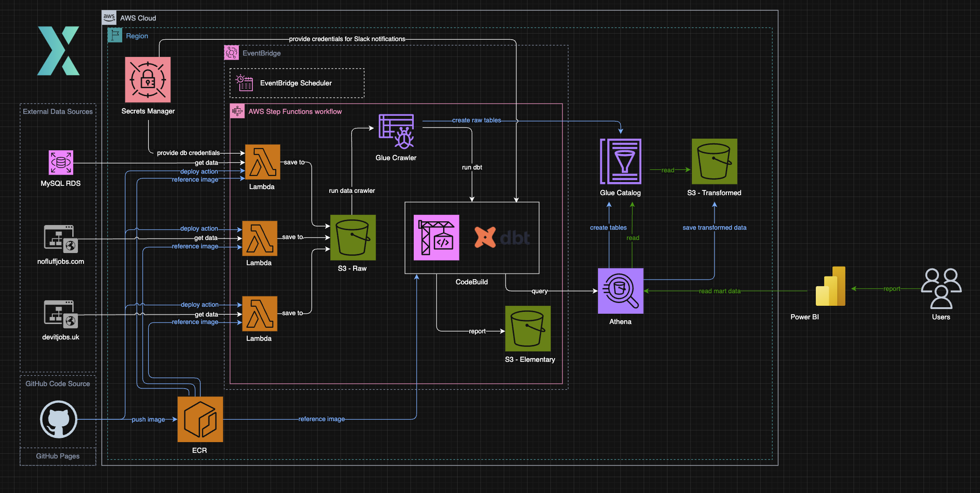
Task: Click the 'provide db credentials' arrow label
Action: [x=188, y=153]
